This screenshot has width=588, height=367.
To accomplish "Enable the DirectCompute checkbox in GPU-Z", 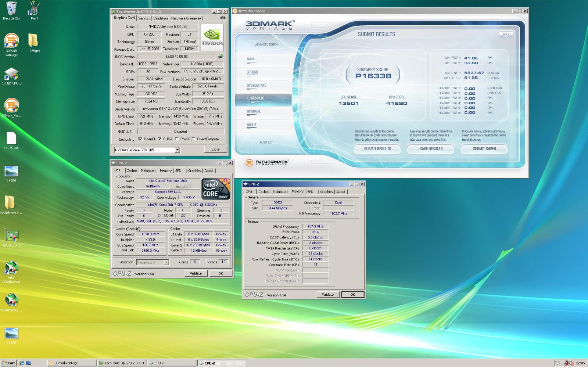I will [194, 139].
